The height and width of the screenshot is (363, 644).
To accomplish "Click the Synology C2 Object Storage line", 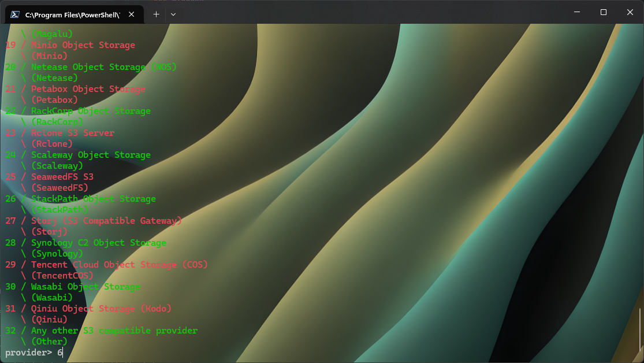I will pos(98,243).
